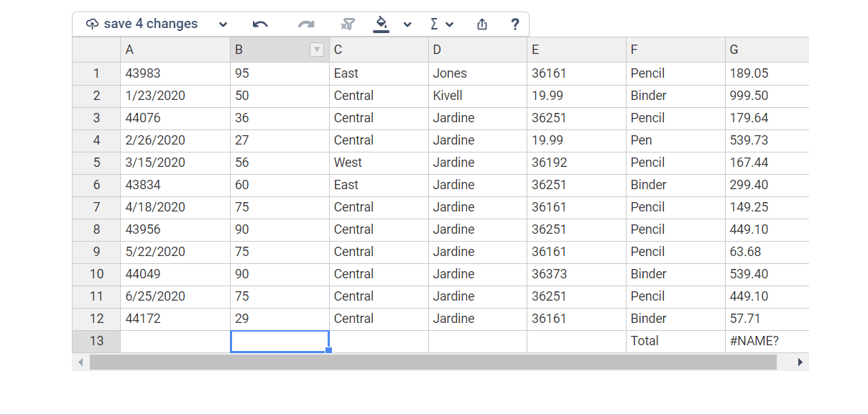The image size is (868, 415).
Task: Select the cell containing 999.50
Action: (x=764, y=95)
